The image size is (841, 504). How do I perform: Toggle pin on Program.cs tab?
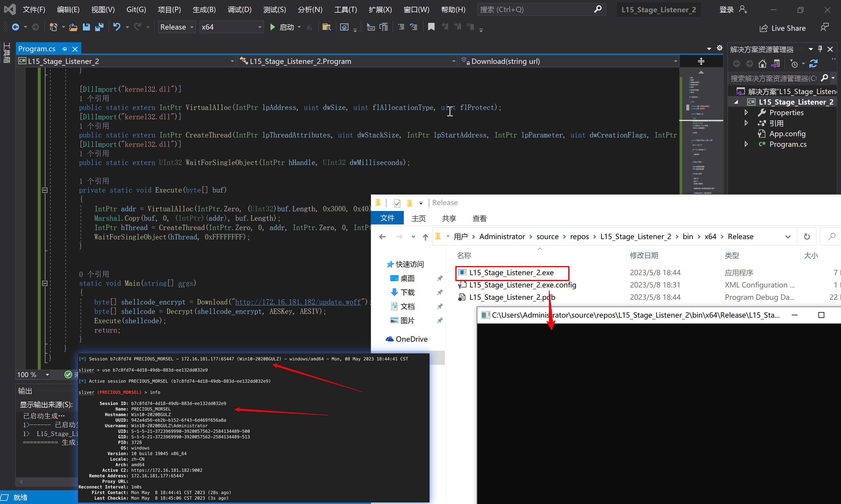coord(64,49)
